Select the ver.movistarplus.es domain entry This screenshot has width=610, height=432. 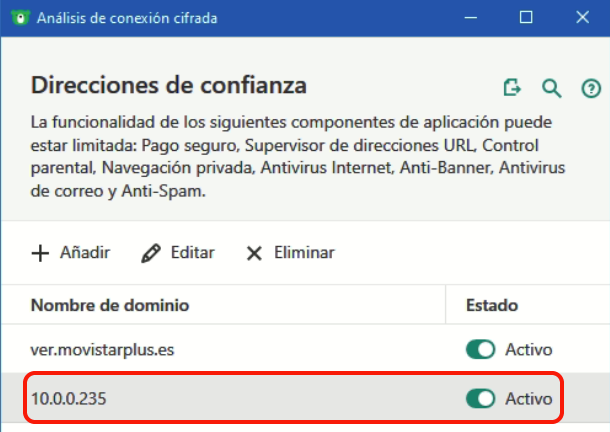click(102, 349)
